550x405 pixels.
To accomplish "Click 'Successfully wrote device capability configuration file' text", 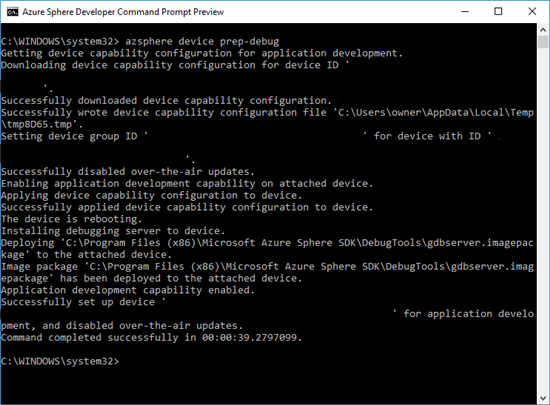I will (163, 113).
